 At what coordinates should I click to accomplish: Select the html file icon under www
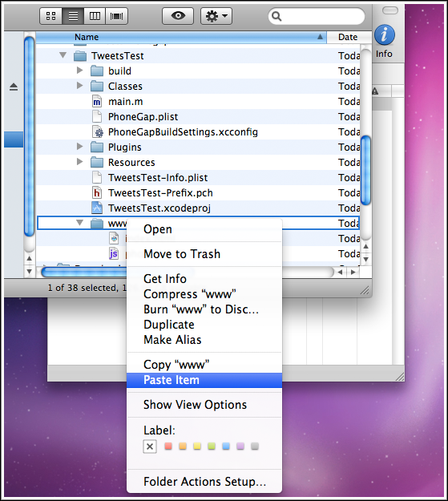click(x=114, y=238)
